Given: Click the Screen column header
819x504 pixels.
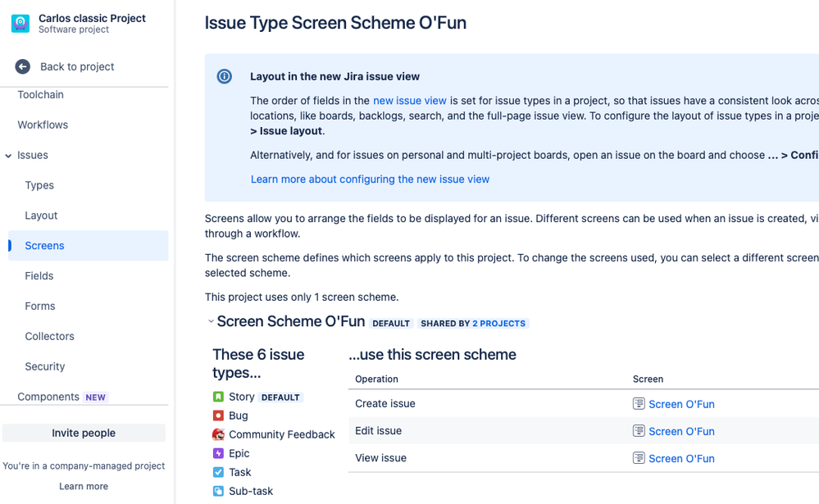Looking at the screenshot, I should pos(648,379).
